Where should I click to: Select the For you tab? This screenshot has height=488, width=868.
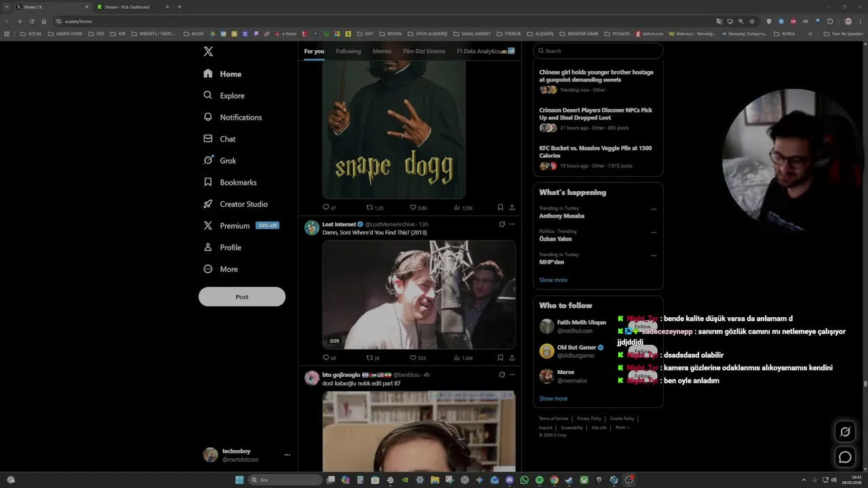[314, 51]
